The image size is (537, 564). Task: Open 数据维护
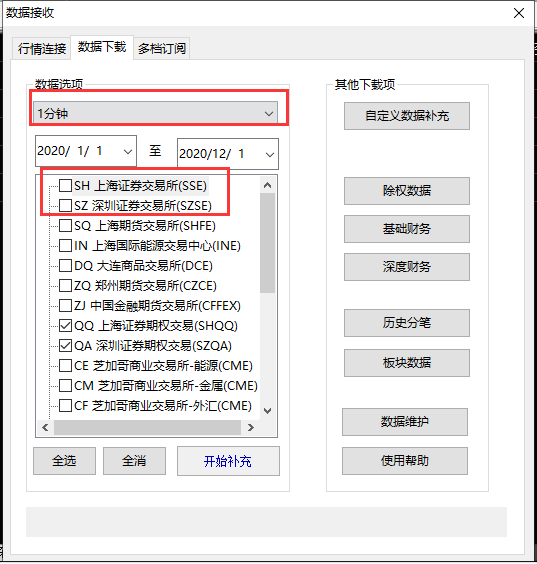(x=405, y=422)
